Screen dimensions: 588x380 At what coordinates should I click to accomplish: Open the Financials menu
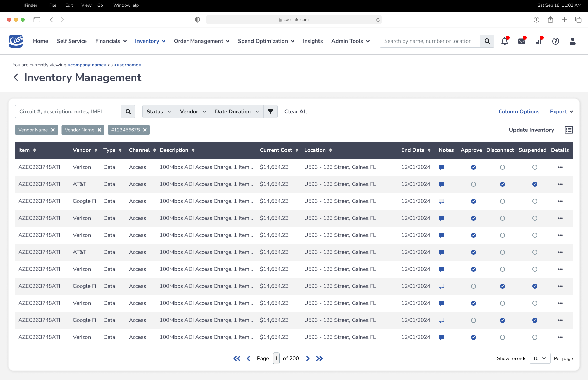[x=111, y=41]
